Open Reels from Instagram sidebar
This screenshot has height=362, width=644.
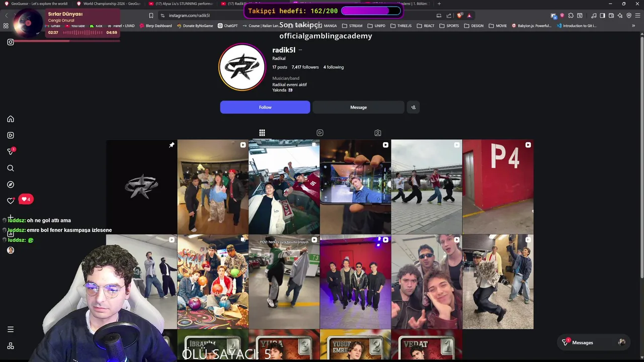pyautogui.click(x=11, y=135)
